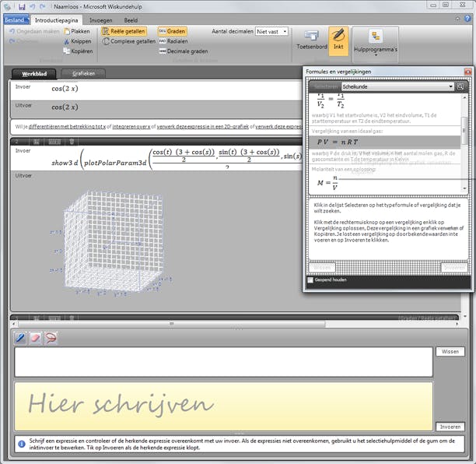Select the V1/V2 = T1/T2 formula
The height and width of the screenshot is (464, 476).
point(331,102)
